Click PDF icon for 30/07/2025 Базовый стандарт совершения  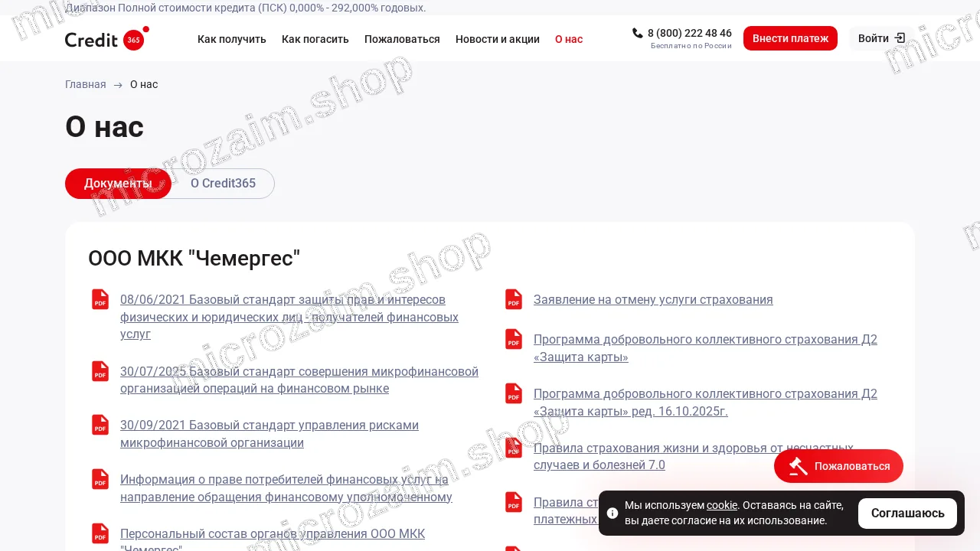tap(100, 371)
